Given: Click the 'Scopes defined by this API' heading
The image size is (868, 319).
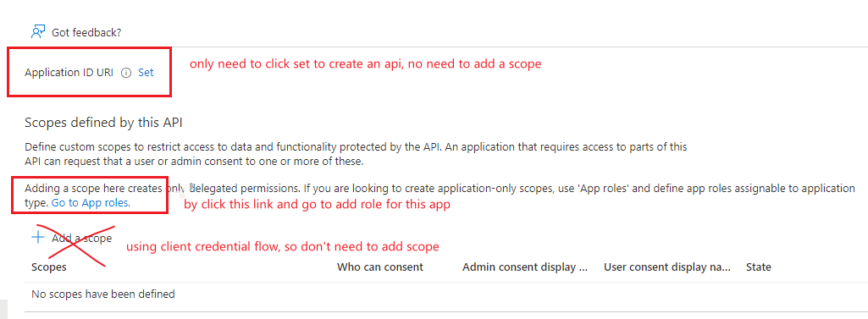Looking at the screenshot, I should [x=103, y=122].
